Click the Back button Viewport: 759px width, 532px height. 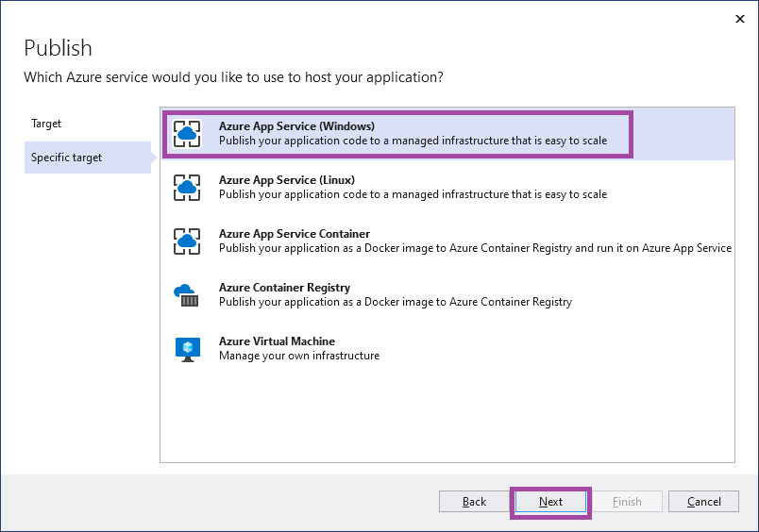[474, 502]
